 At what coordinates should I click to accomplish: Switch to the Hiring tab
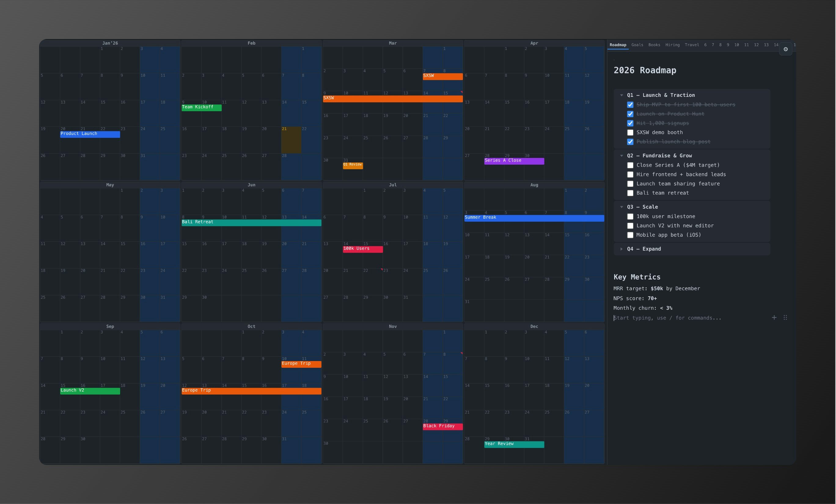[x=673, y=45]
